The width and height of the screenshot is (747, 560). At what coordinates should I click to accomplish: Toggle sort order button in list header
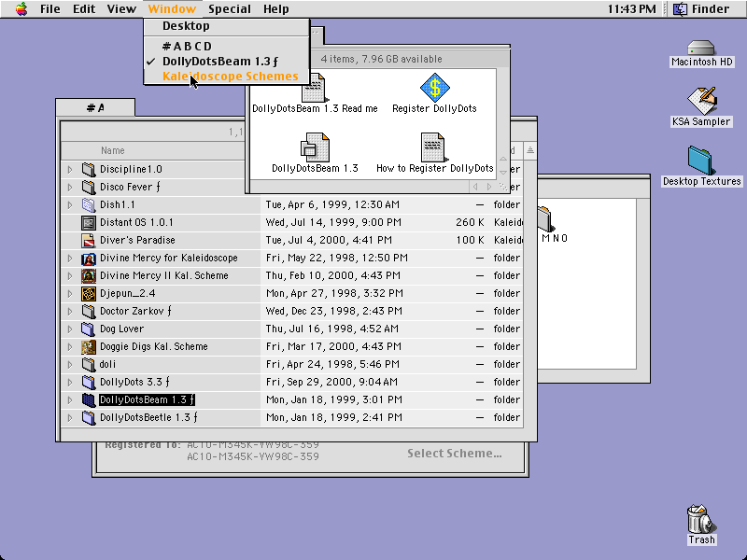pos(529,150)
